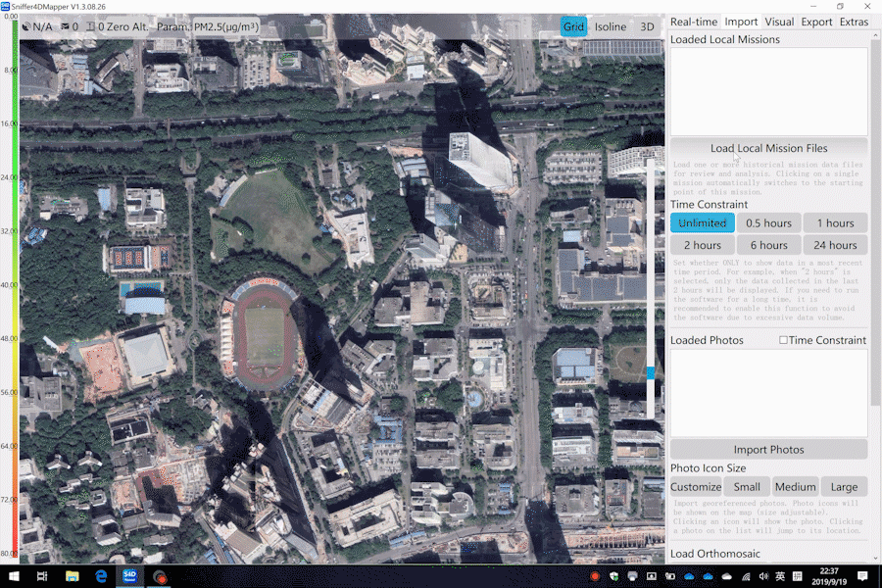The height and width of the screenshot is (588, 882).
Task: Open the Param. toolbar item
Action: (x=172, y=26)
